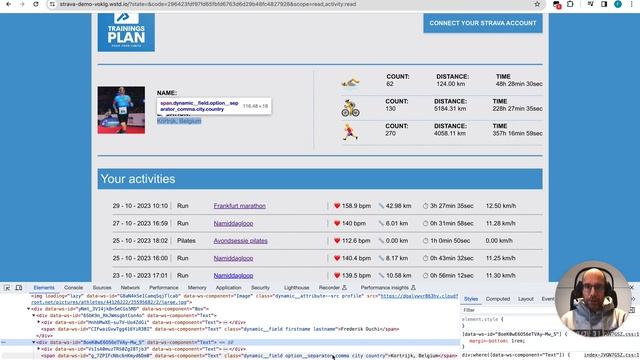The image size is (640, 360).
Task: Switch to DevTools Performance tab
Action: click(x=164, y=288)
